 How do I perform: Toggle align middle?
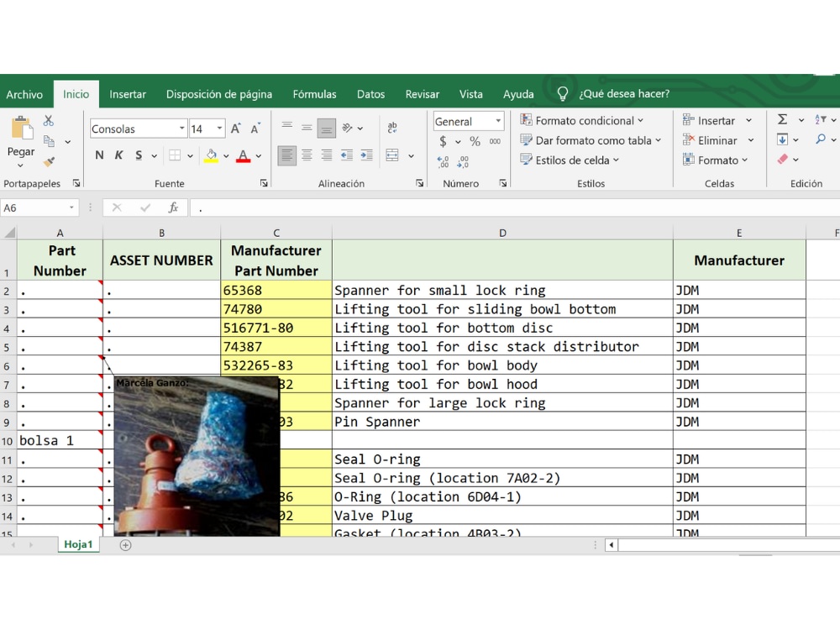point(307,128)
